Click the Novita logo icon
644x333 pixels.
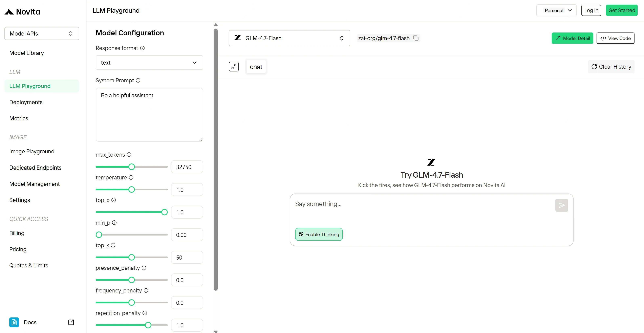click(x=9, y=12)
